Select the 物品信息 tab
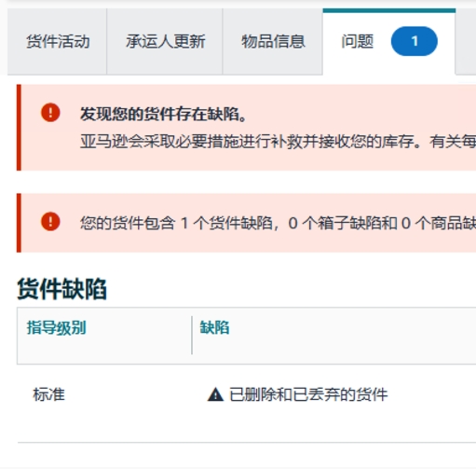 (273, 42)
